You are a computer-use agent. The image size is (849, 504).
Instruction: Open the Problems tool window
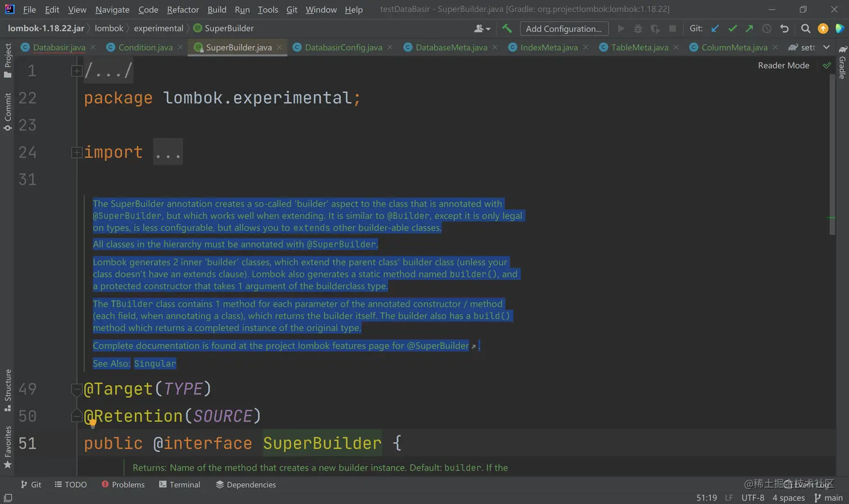[x=123, y=484]
